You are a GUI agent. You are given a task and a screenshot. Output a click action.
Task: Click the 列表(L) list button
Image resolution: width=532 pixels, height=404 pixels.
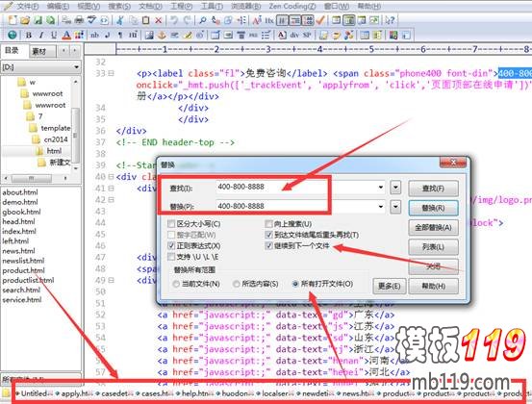(x=433, y=247)
